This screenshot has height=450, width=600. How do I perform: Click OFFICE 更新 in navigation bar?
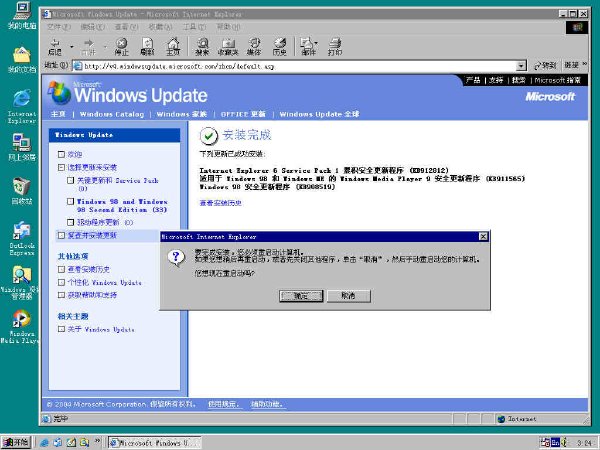pyautogui.click(x=243, y=114)
